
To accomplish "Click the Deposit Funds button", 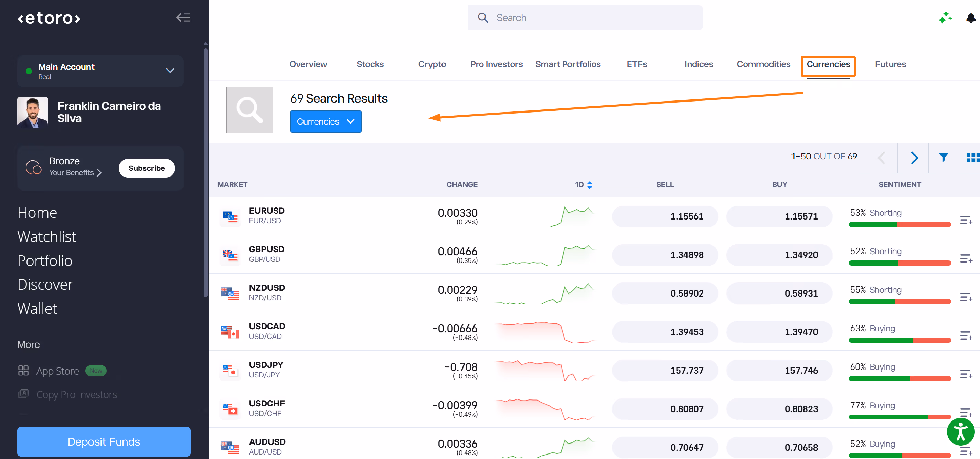I will (x=104, y=441).
